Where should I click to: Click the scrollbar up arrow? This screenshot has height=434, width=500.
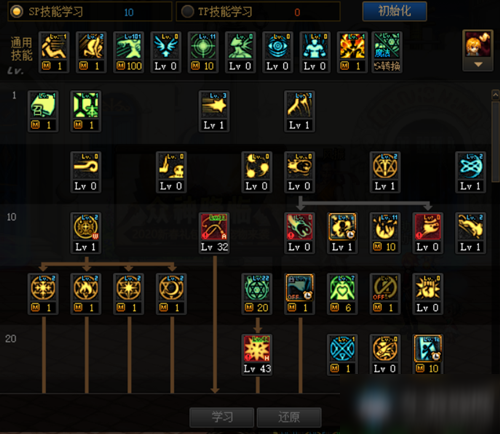pos(495,96)
